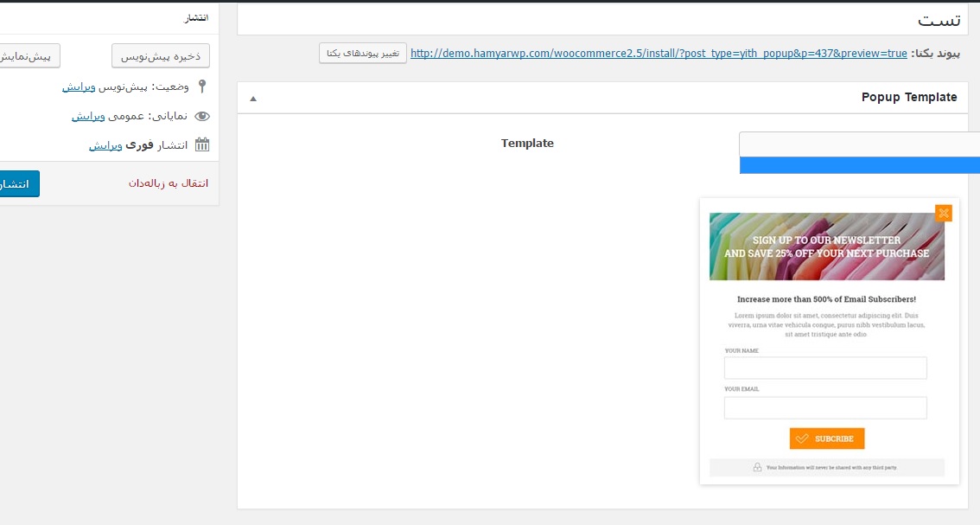Close the popup preview with orange X

click(x=943, y=214)
